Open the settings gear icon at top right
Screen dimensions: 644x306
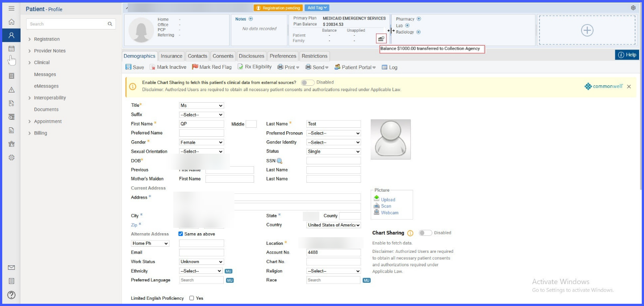coord(633,8)
